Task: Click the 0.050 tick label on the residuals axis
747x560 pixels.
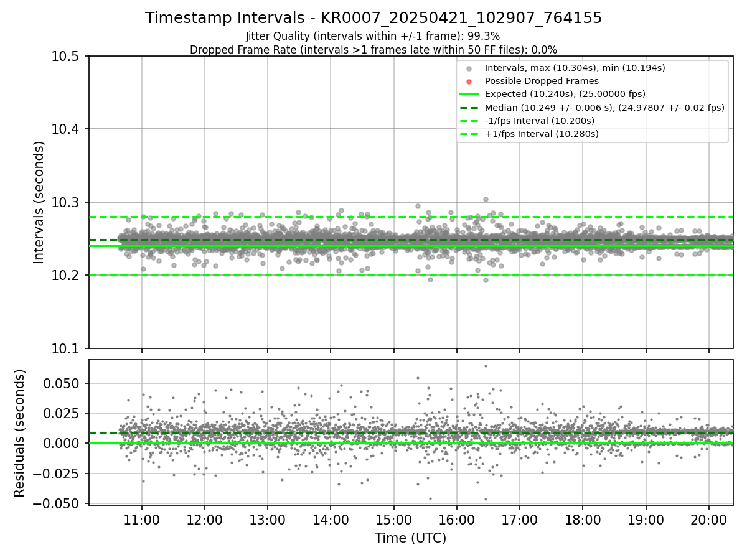Action: (63, 383)
